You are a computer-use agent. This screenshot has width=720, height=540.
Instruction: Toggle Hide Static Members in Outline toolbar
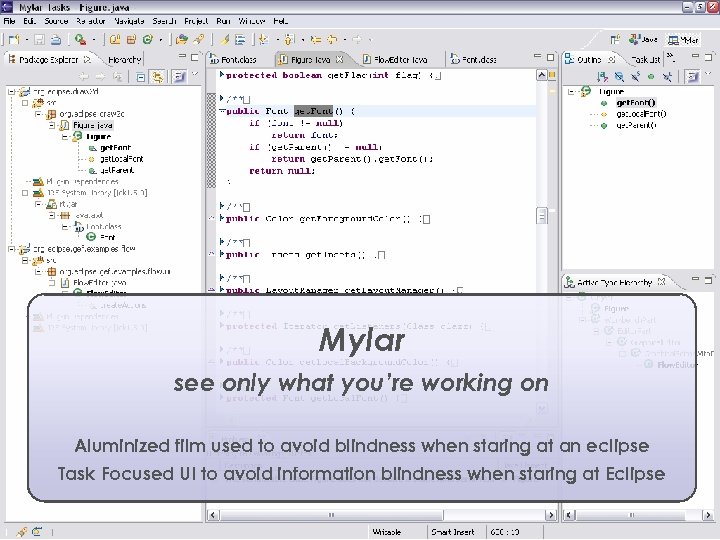coord(636,77)
